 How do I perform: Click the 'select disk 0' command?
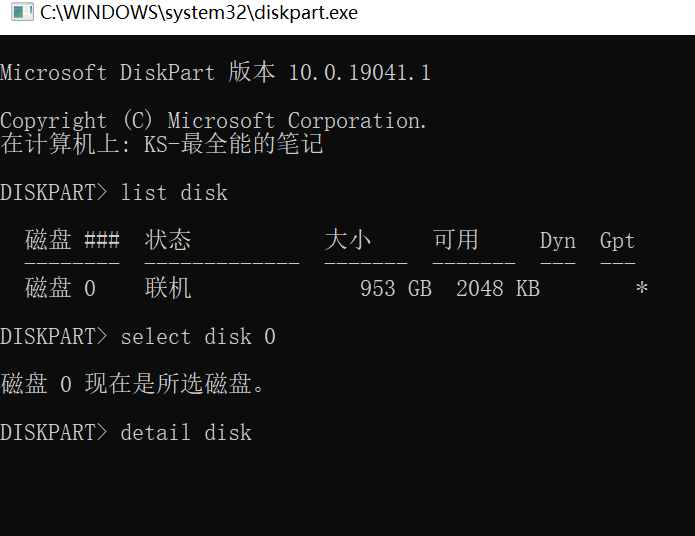point(198,336)
